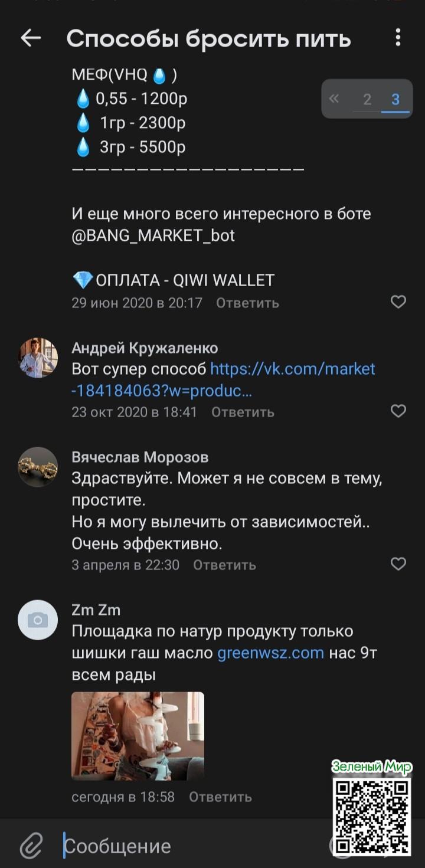Reply to Zm Zm's comment
The image size is (425, 868).
pos(220,797)
